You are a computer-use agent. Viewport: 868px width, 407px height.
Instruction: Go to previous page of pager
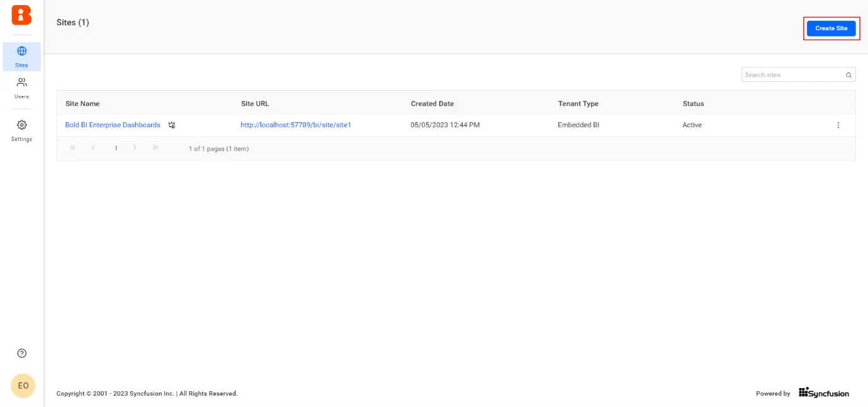[x=93, y=148]
